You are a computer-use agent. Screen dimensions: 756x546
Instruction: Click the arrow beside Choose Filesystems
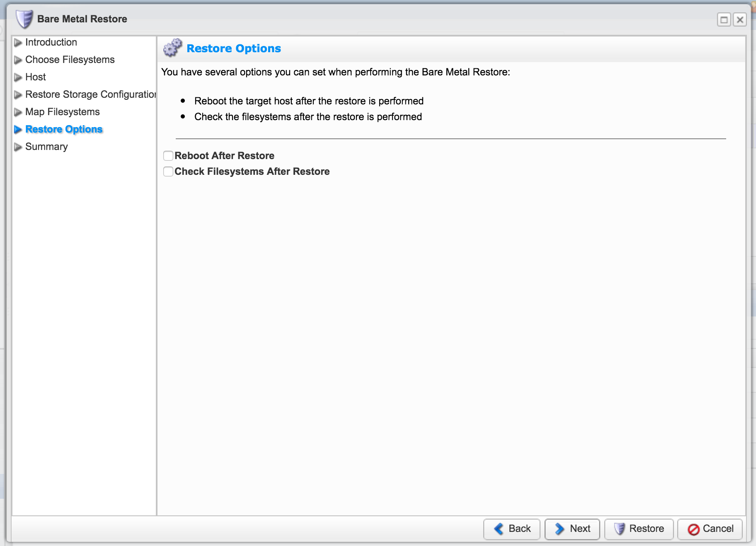(18, 60)
